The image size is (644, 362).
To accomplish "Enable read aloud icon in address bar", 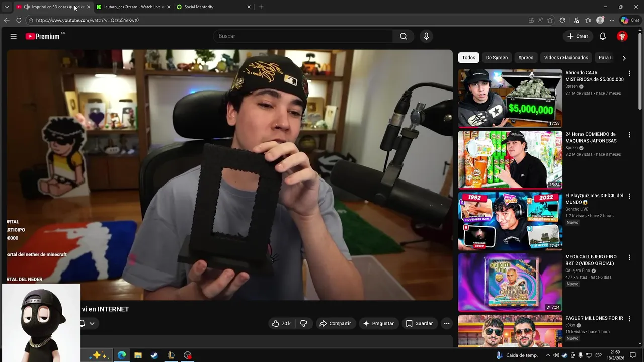I will pos(540,20).
